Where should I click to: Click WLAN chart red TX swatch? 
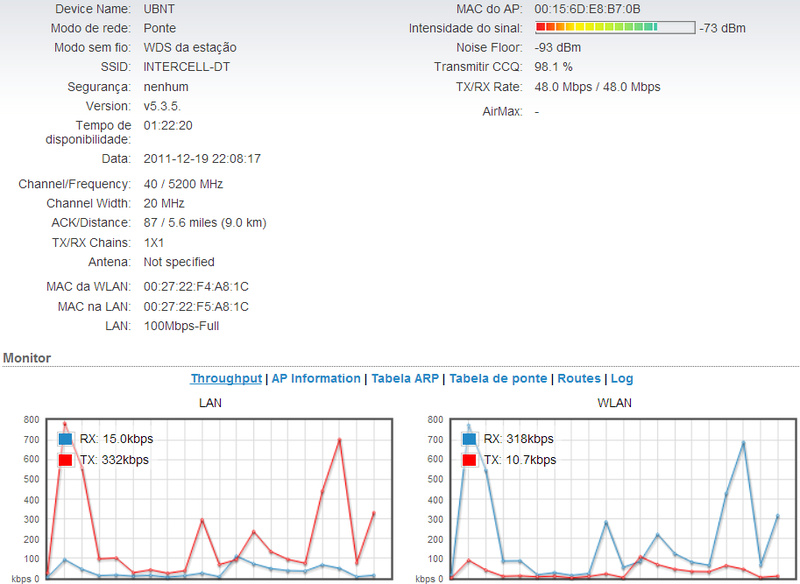[x=469, y=460]
